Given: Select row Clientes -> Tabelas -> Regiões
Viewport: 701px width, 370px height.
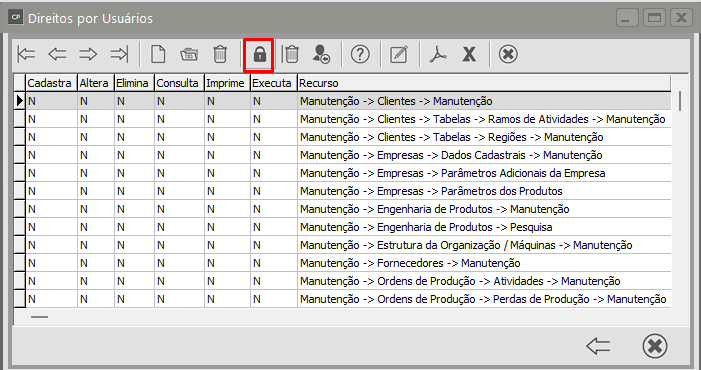Looking at the screenshot, I should [x=342, y=137].
